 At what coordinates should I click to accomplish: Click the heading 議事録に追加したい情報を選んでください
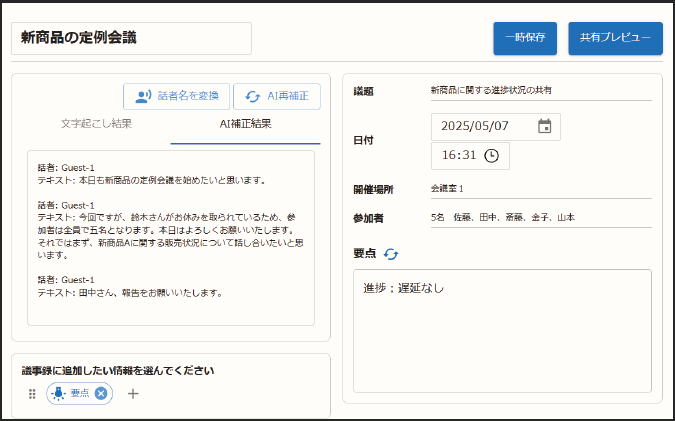[118, 371]
